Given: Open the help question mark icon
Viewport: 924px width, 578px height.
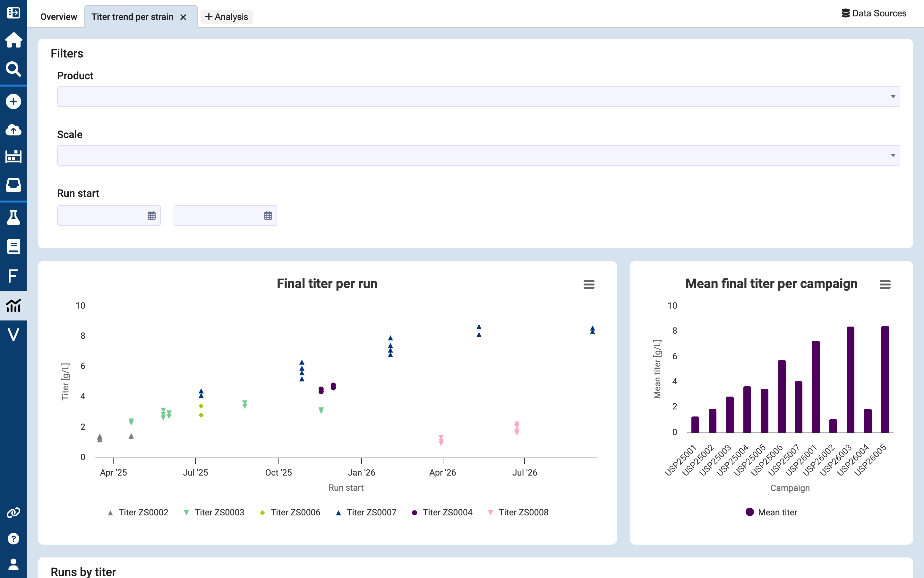Looking at the screenshot, I should pyautogui.click(x=13, y=539).
